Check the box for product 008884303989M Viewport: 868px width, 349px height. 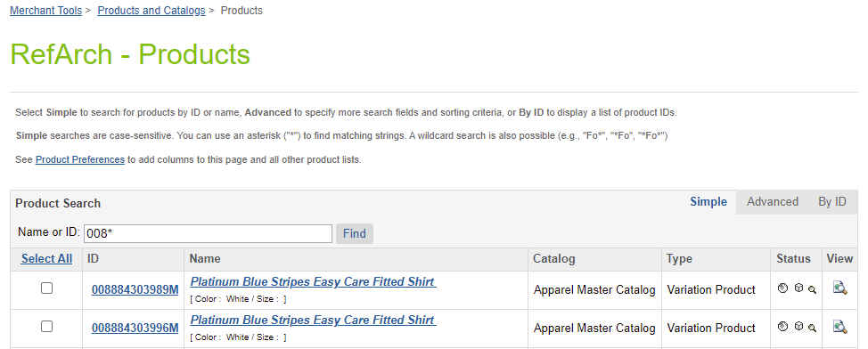pos(47,288)
